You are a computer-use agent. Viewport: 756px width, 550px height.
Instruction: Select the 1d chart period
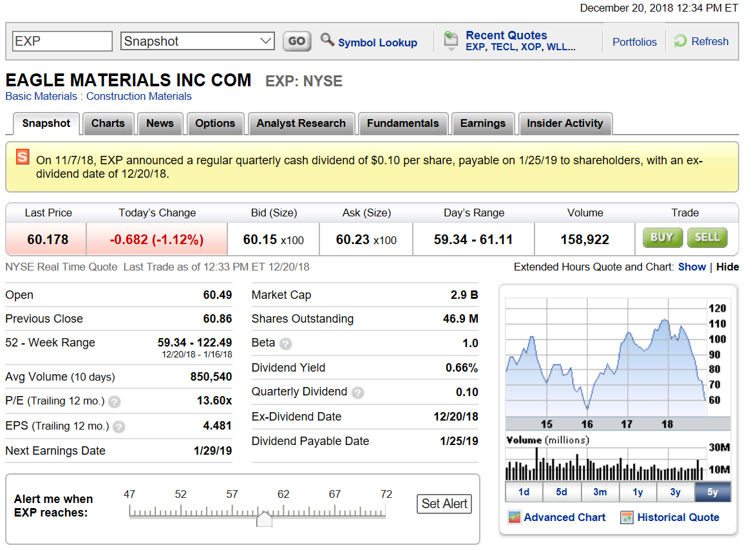pos(524,491)
